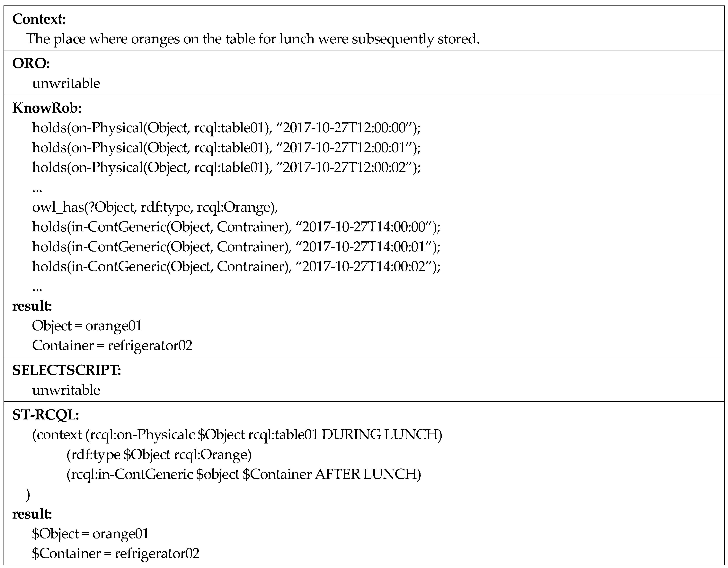The image size is (728, 568).
Task: Select the sentence about oranges stored after lunch
Action: (253, 39)
